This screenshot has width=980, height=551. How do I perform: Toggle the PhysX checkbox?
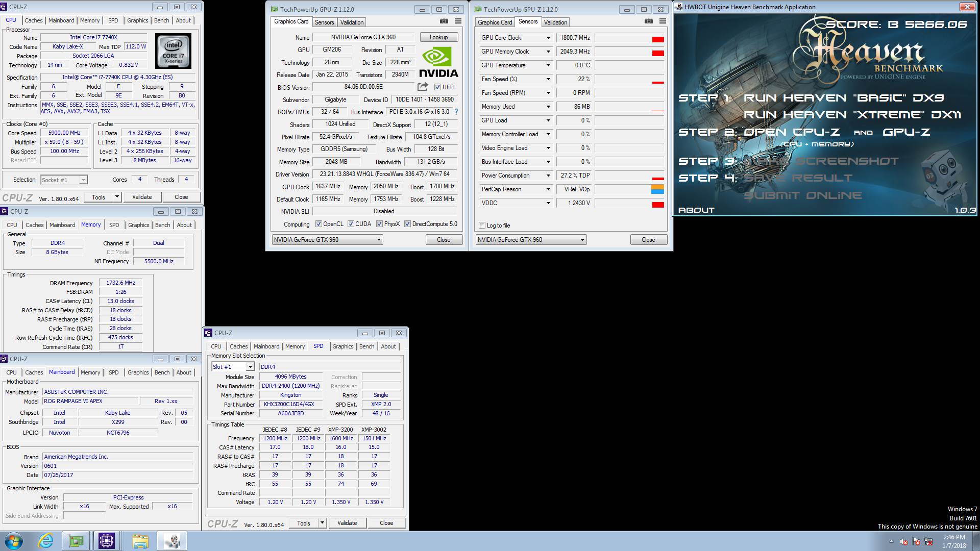click(x=379, y=224)
